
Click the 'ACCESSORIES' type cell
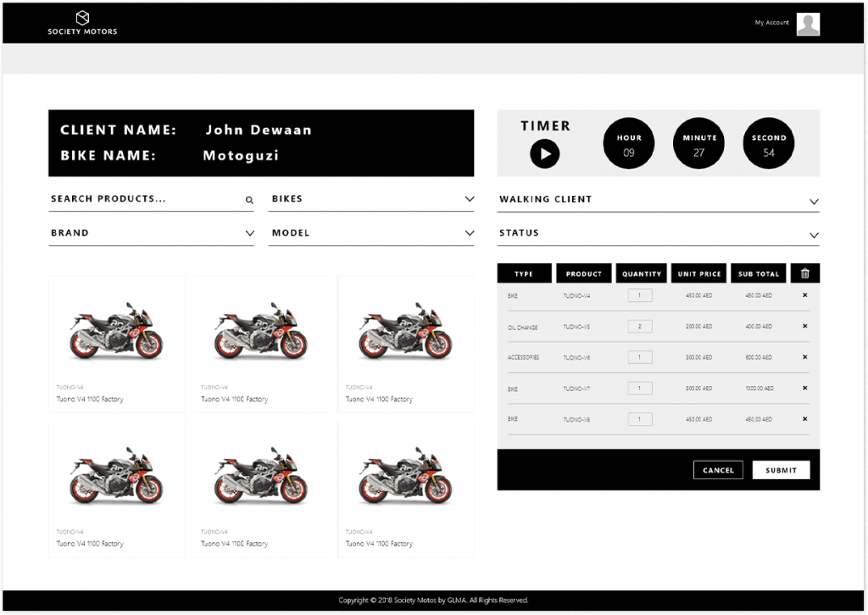[523, 357]
